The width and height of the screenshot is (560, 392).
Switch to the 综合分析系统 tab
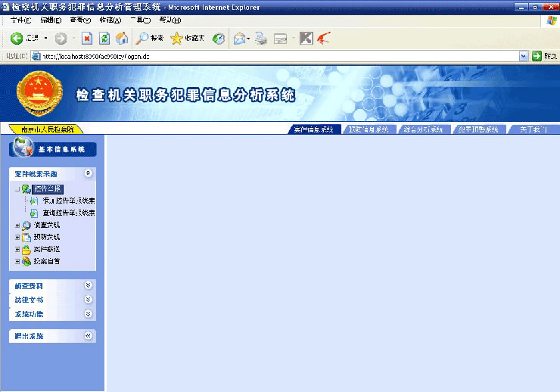click(x=424, y=129)
